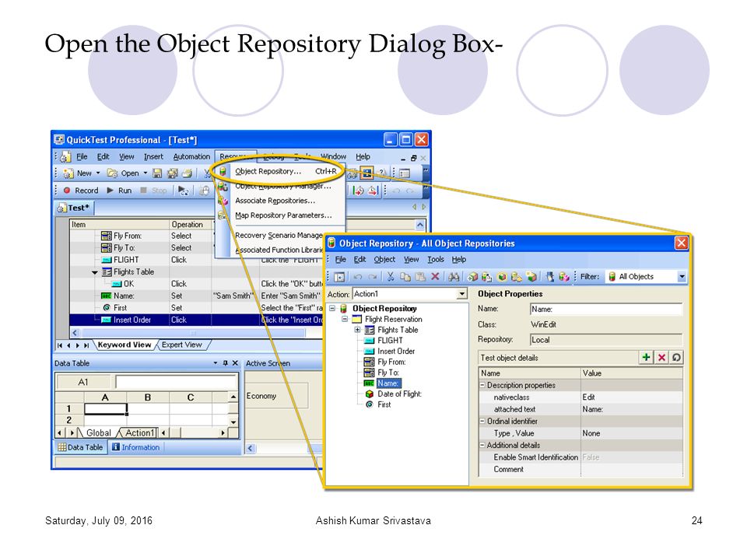This screenshot has width=747, height=560.
Task: Open the Data Table bottom tab
Action: coord(80,448)
